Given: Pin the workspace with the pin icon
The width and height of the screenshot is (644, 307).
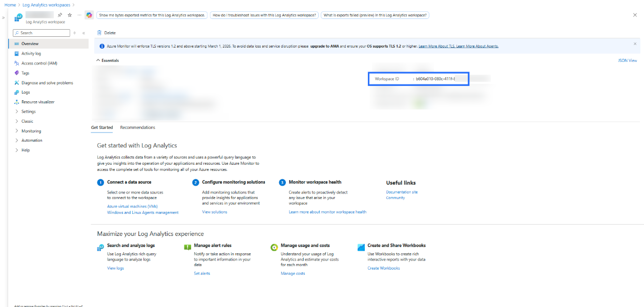Looking at the screenshot, I should [60, 15].
